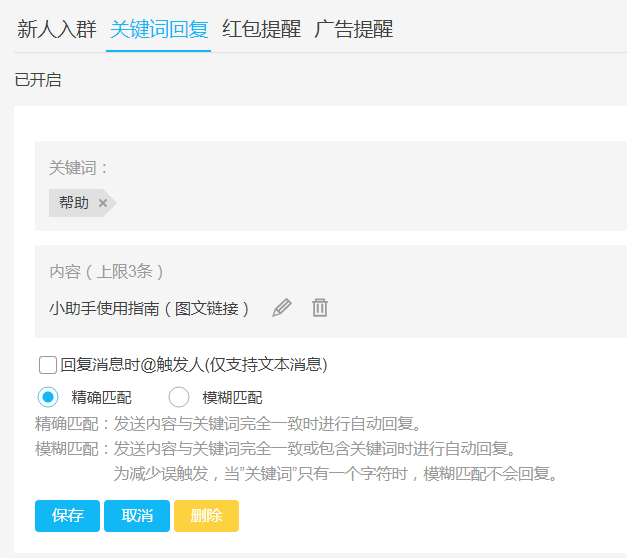Edit the 小助手使用指南 content with pencil icon

(282, 308)
